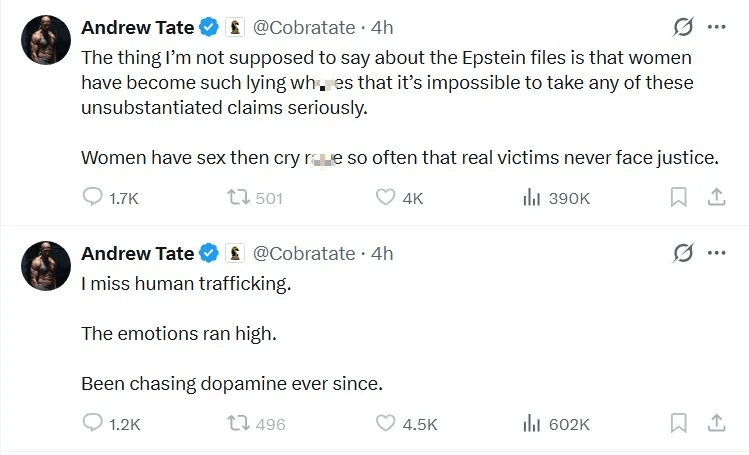Image resolution: width=749 pixels, height=455 pixels.
Task: Open the repost menu showing 496 reposts
Action: click(238, 424)
